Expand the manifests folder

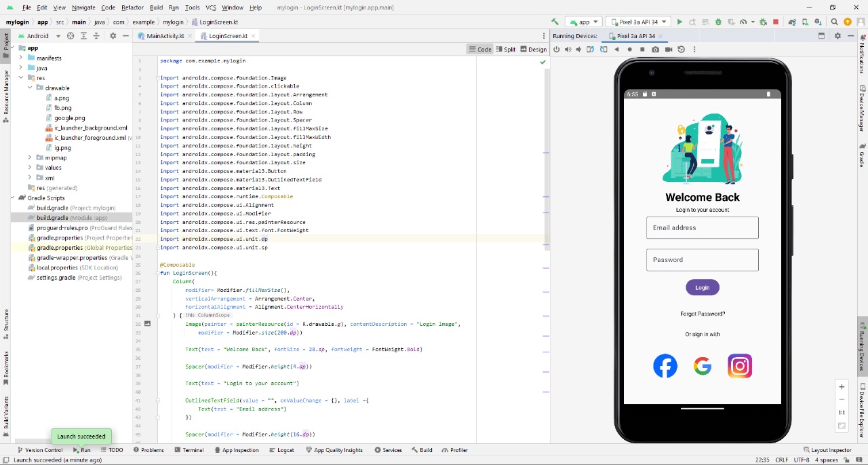click(21, 58)
